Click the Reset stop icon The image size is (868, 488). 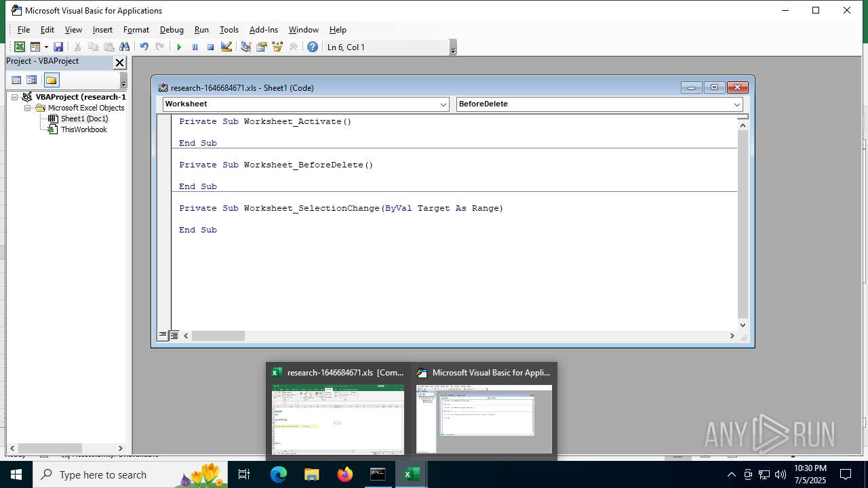point(210,47)
